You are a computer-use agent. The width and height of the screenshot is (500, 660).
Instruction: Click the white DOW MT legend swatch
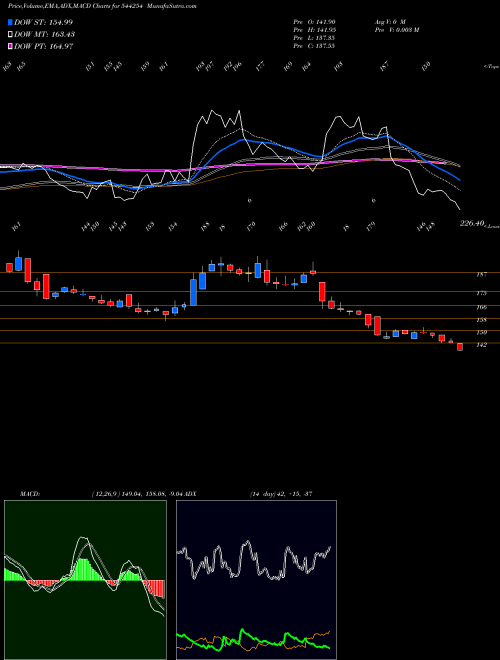coord(10,35)
